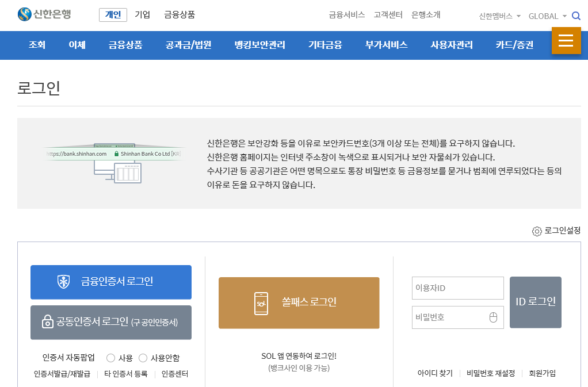Viewport: 588px width, 387px height.
Task: Go to 고객센터 link
Action: pos(388,14)
